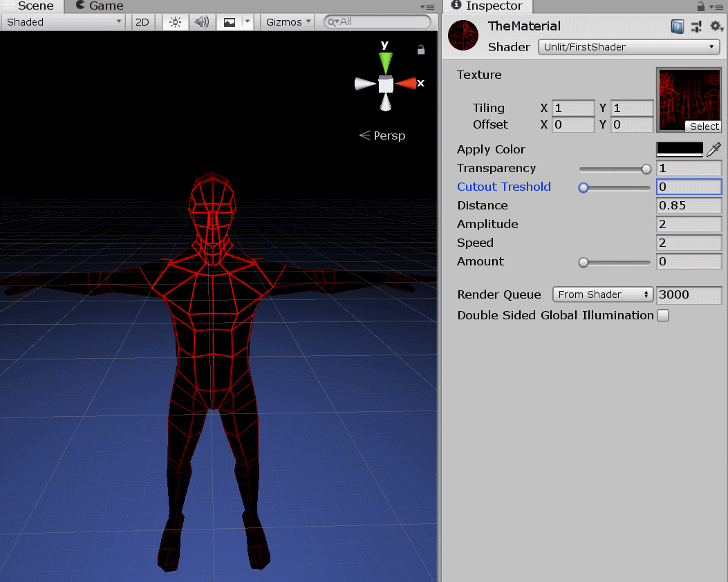Enable Double Sided Global Illumination checkbox

click(663, 316)
